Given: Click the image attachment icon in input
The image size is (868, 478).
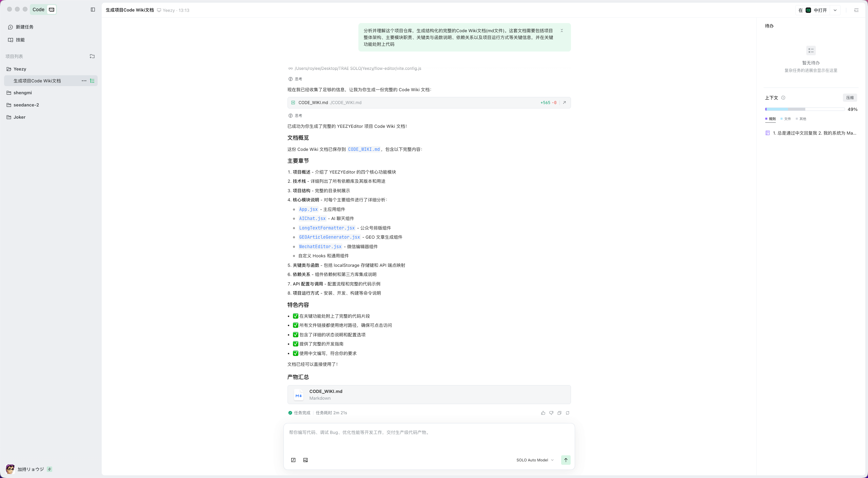Looking at the screenshot, I should pos(305,460).
